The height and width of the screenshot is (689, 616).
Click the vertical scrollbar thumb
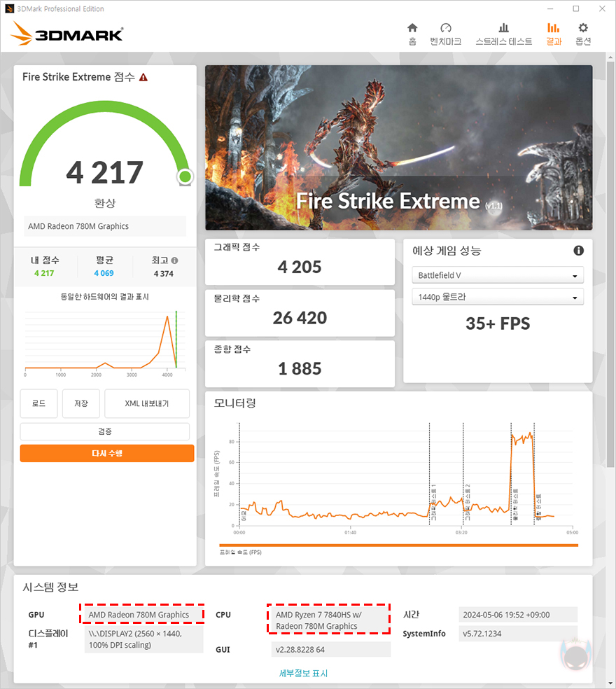tap(610, 264)
